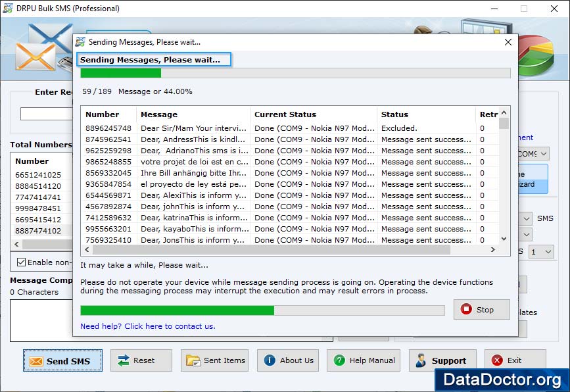Select 7747414741 in the Total Numbers list

point(38,197)
